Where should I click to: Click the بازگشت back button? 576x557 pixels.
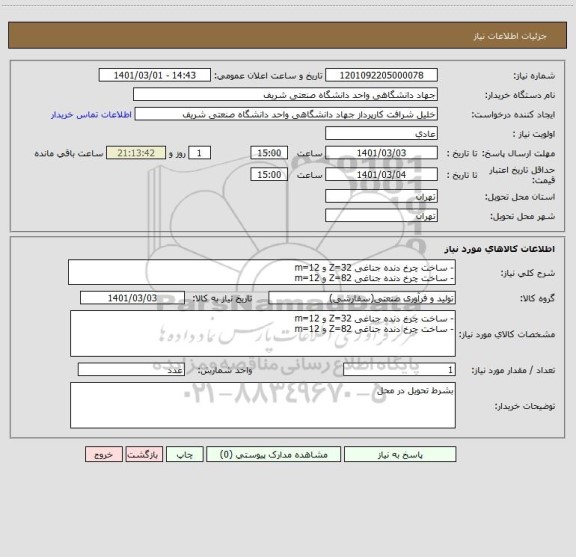(x=144, y=454)
